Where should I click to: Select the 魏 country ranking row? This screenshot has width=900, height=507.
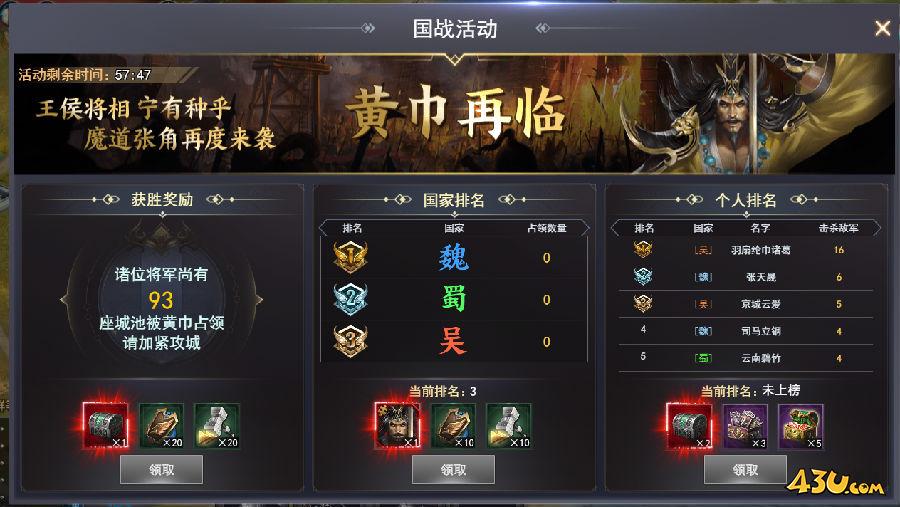click(x=454, y=257)
